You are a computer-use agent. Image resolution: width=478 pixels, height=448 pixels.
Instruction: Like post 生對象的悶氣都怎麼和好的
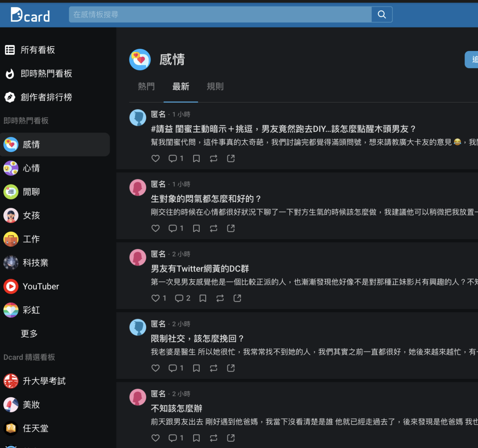(156, 228)
